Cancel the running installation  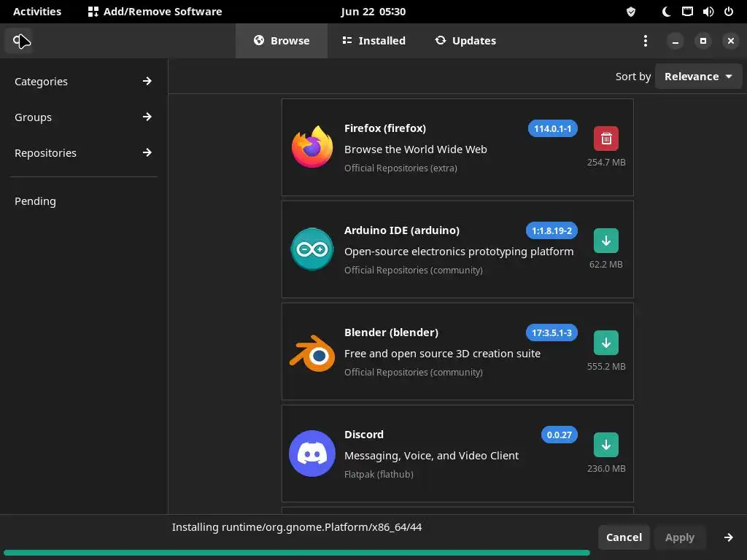[624, 537]
